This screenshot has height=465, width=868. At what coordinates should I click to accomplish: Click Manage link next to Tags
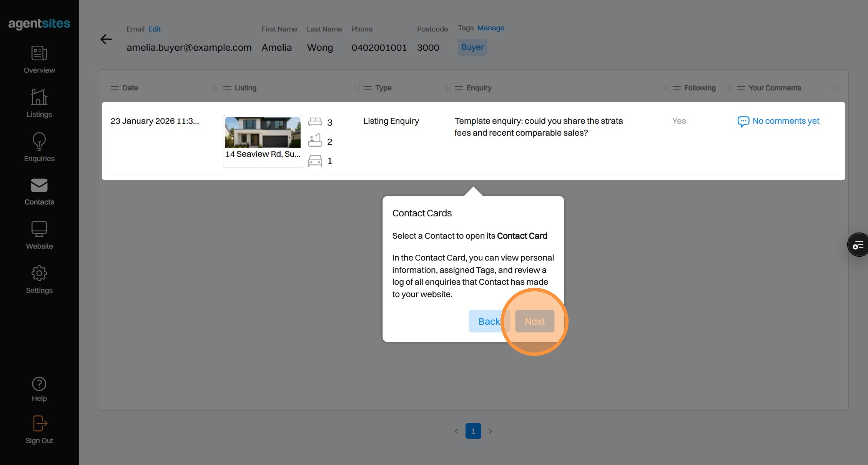491,28
